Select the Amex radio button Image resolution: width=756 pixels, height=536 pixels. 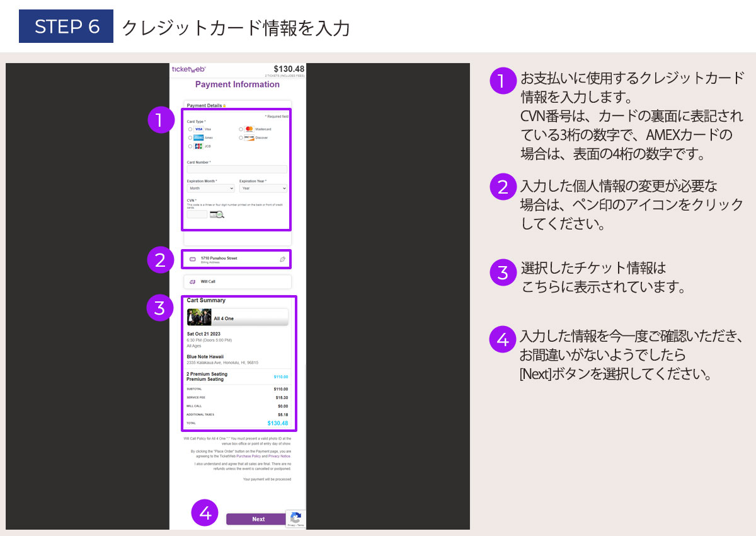190,137
